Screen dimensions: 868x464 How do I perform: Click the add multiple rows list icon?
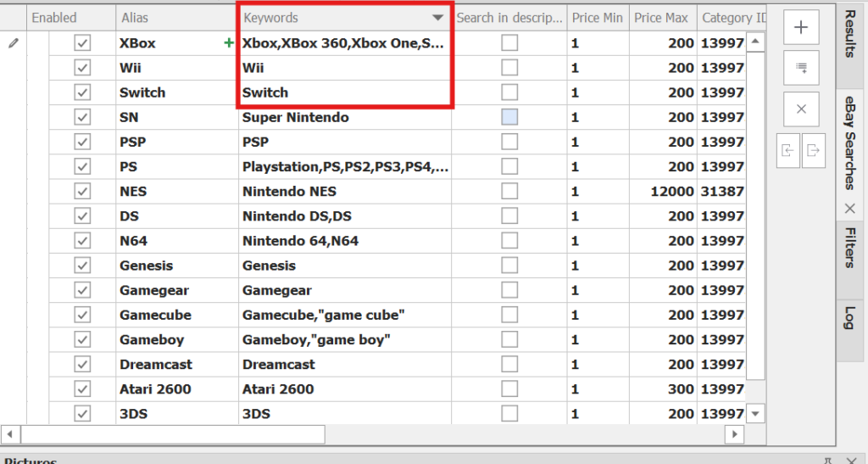[801, 68]
